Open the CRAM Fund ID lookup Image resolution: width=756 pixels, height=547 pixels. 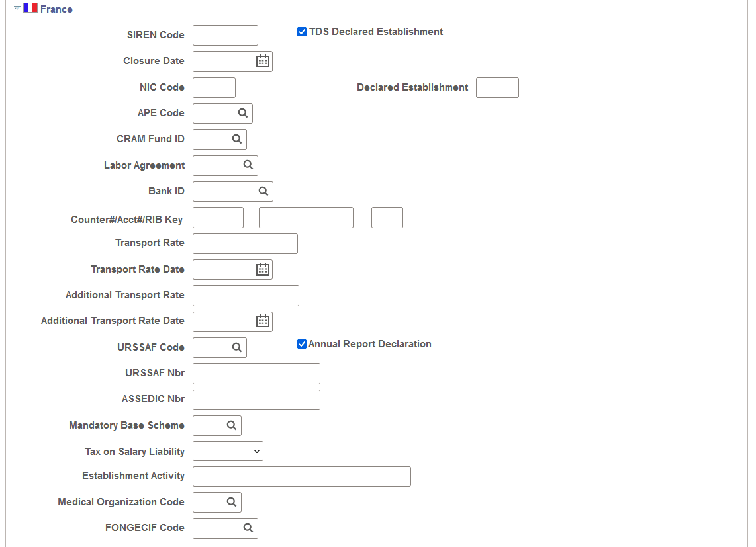coord(238,139)
